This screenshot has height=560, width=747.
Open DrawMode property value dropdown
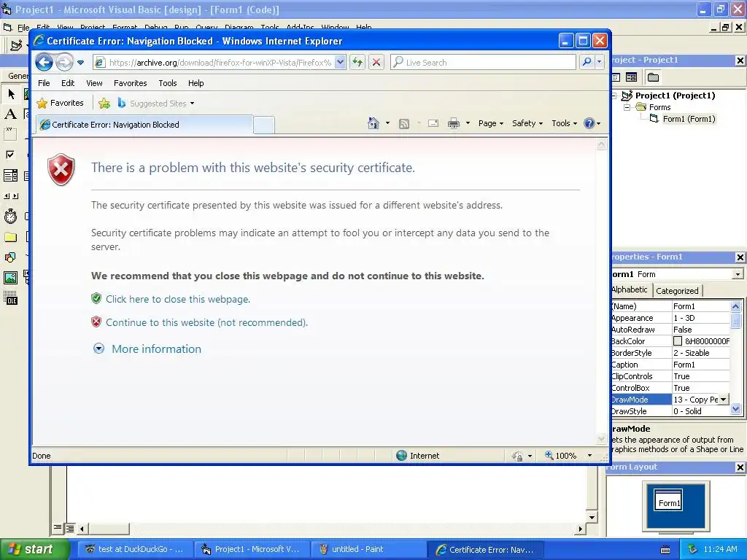coord(724,400)
